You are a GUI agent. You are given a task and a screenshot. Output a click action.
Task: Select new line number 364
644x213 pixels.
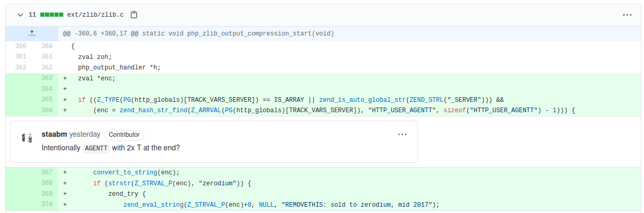(47, 89)
